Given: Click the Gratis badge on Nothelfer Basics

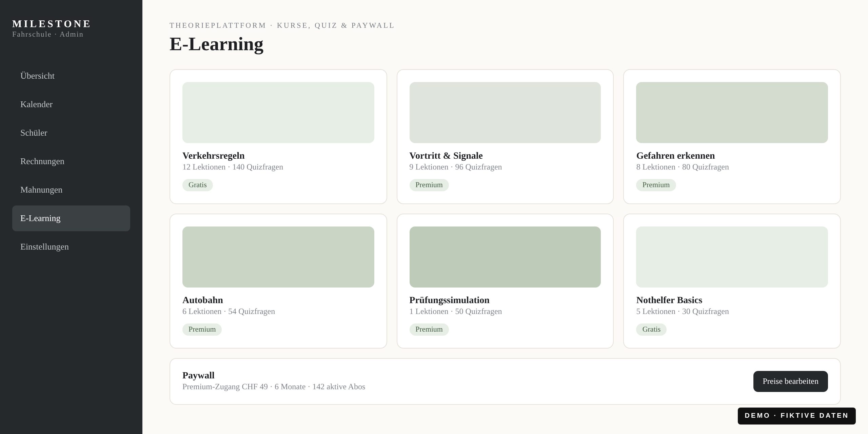Looking at the screenshot, I should 651,330.
